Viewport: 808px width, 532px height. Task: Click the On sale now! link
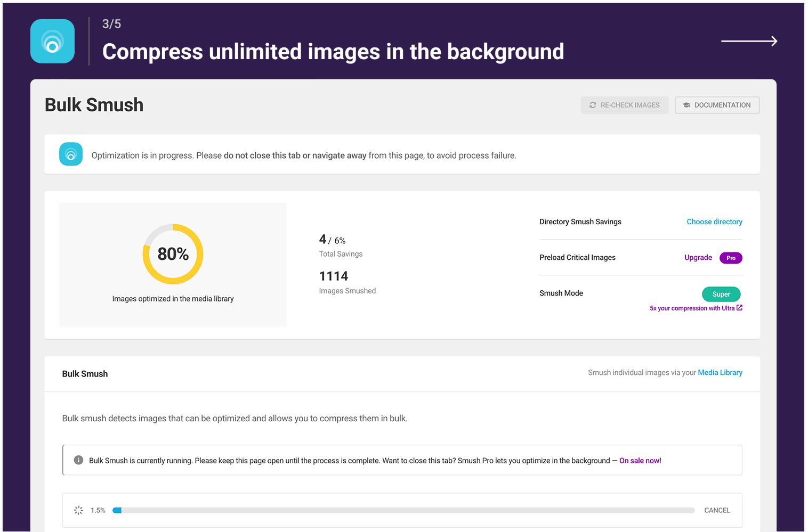point(640,460)
